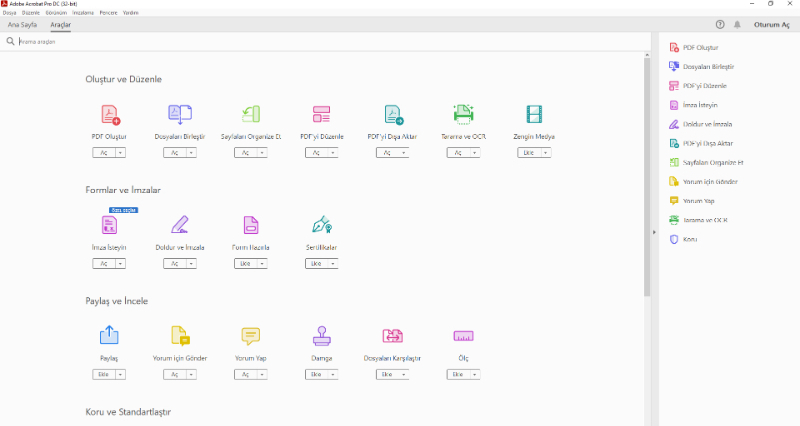The image size is (800, 426).
Task: Select Doldur ve İmzala in the right sidebar
Action: 701,124
